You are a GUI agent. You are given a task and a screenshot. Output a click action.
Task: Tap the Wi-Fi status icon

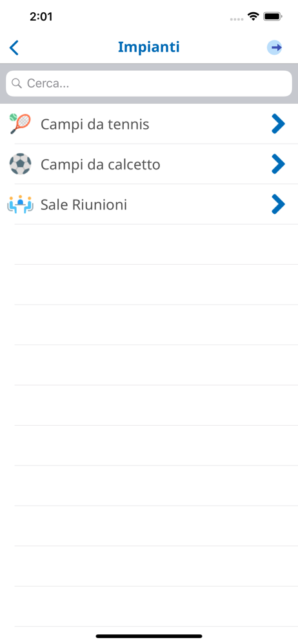click(253, 17)
